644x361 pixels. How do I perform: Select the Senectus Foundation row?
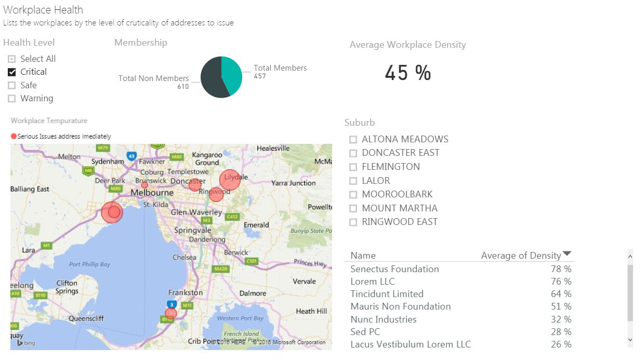coord(395,269)
